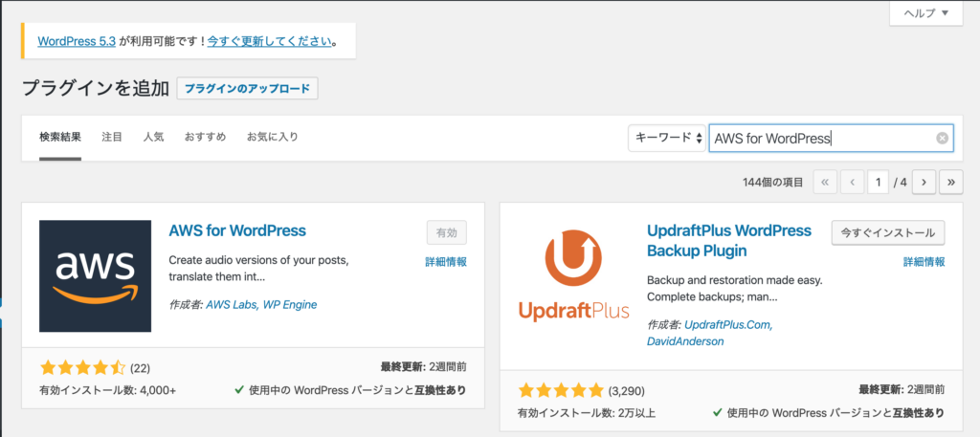980x437 pixels.
Task: Open the AWS logo plugin thumbnail
Action: pyautogui.click(x=95, y=276)
